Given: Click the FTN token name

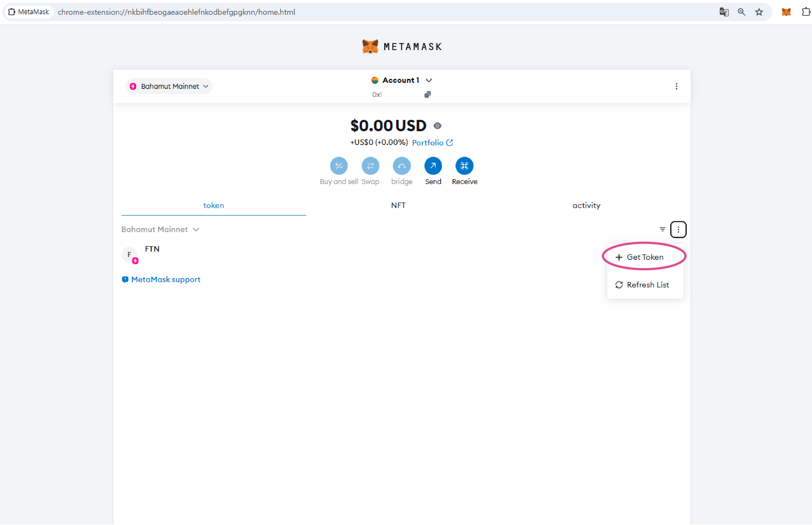Looking at the screenshot, I should coord(152,249).
